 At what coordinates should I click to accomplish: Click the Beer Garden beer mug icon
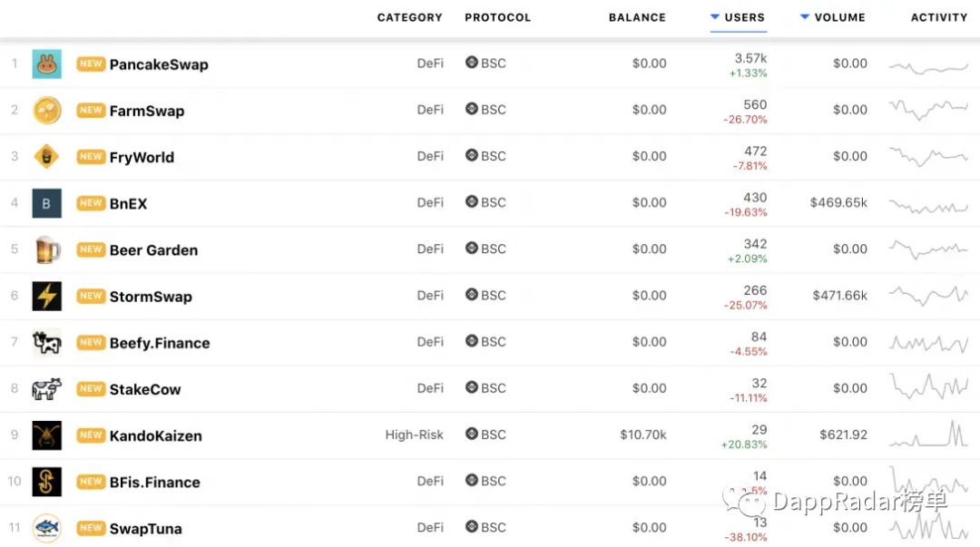[x=47, y=249]
